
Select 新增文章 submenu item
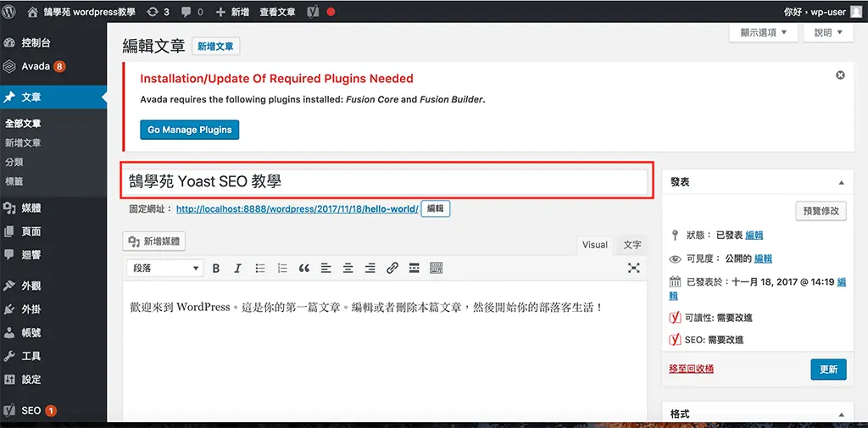(23, 143)
